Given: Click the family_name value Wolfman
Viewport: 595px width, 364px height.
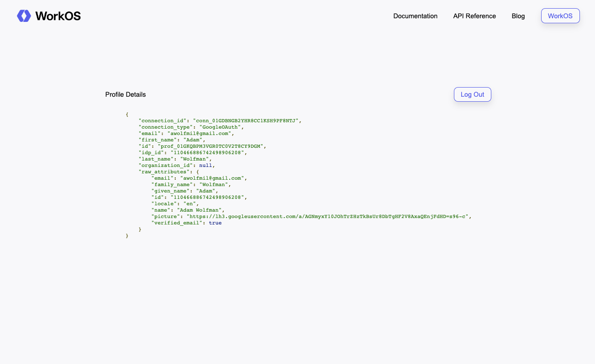Looking at the screenshot, I should [214, 184].
